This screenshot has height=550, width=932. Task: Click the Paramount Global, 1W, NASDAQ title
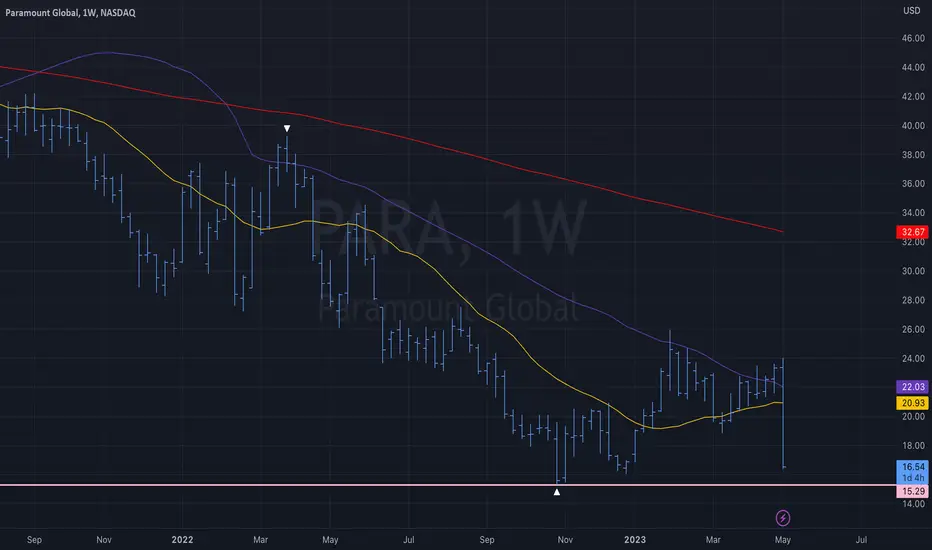pos(70,12)
